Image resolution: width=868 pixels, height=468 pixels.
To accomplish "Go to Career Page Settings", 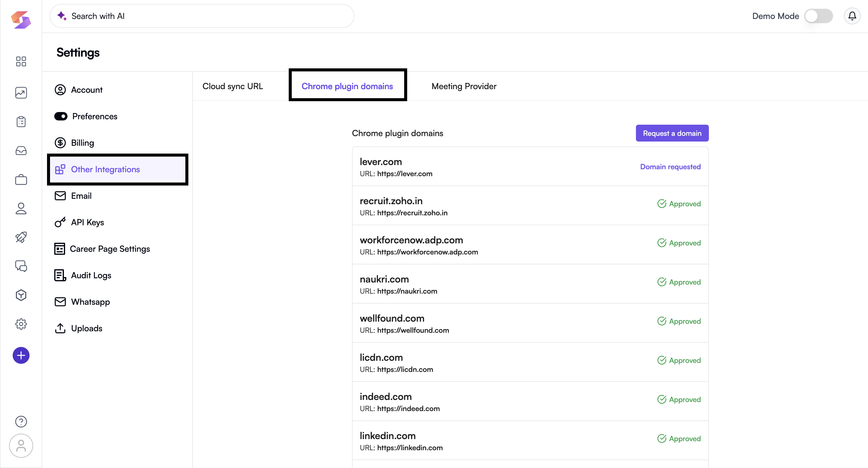I will click(x=109, y=249).
